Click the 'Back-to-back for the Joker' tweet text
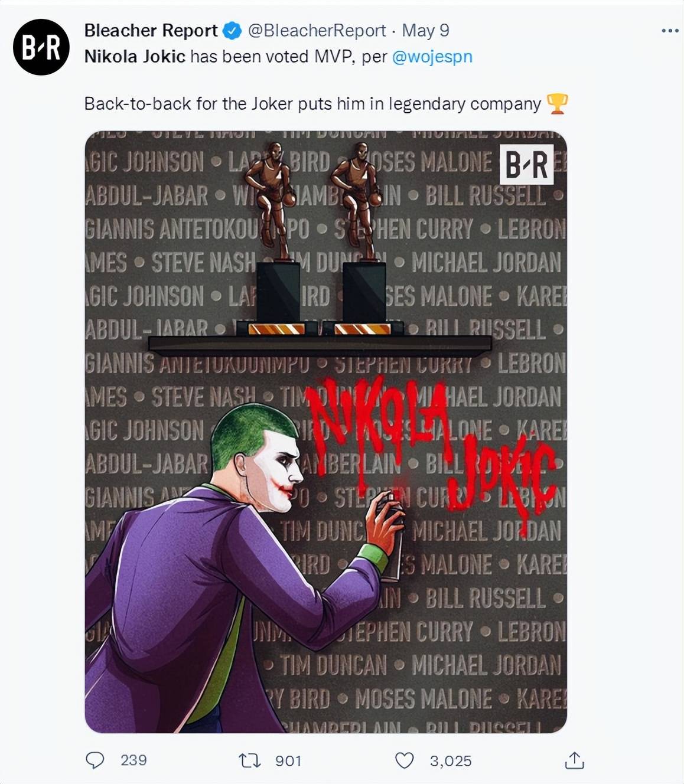Image resolution: width=684 pixels, height=784 pixels. [x=312, y=103]
